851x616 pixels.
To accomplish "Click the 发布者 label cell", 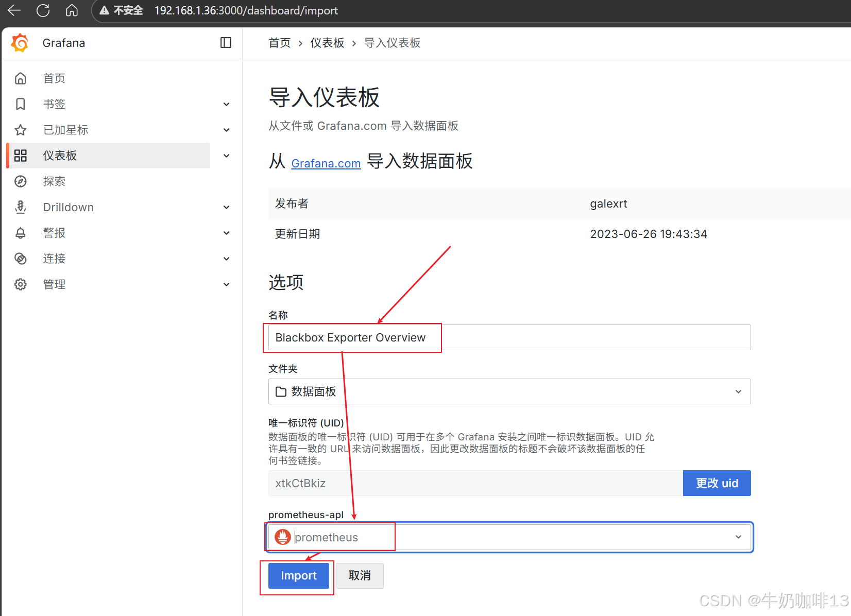I will point(292,203).
